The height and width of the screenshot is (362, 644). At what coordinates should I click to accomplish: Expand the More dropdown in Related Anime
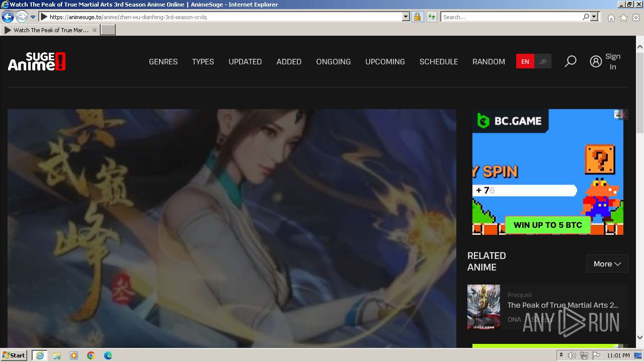[607, 263]
